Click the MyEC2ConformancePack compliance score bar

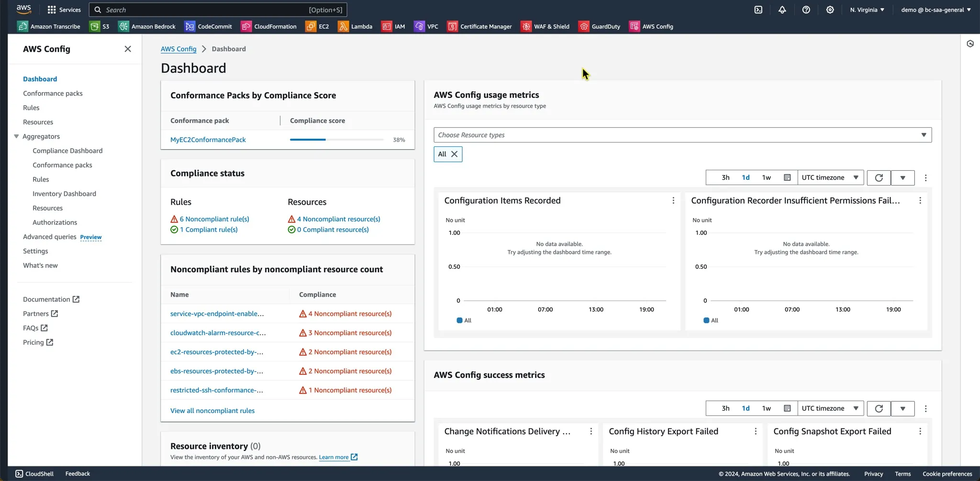(336, 140)
